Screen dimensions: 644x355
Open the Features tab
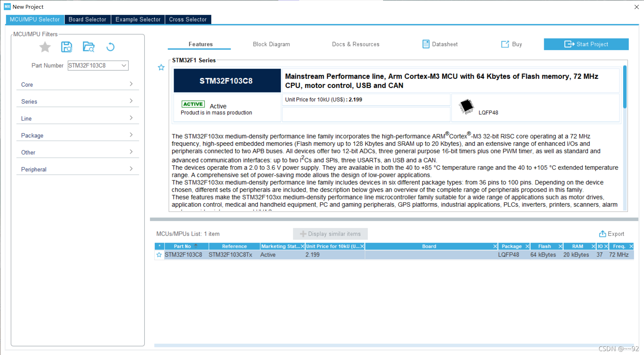[x=200, y=44]
